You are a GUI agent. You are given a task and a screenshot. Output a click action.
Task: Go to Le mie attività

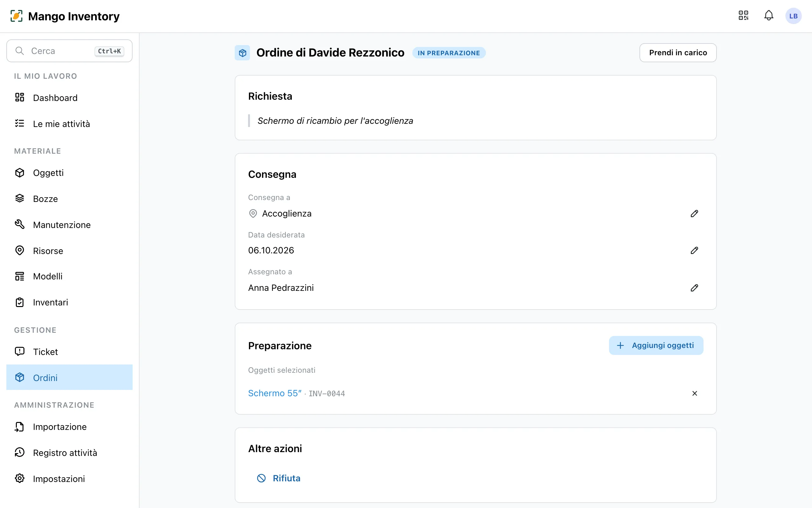[69, 124]
